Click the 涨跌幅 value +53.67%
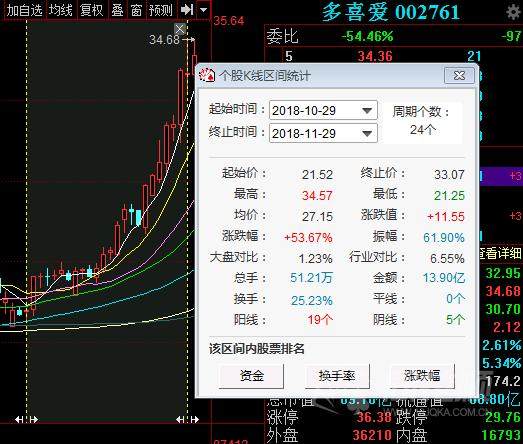Viewport: 523px width, 444px height. tap(308, 238)
